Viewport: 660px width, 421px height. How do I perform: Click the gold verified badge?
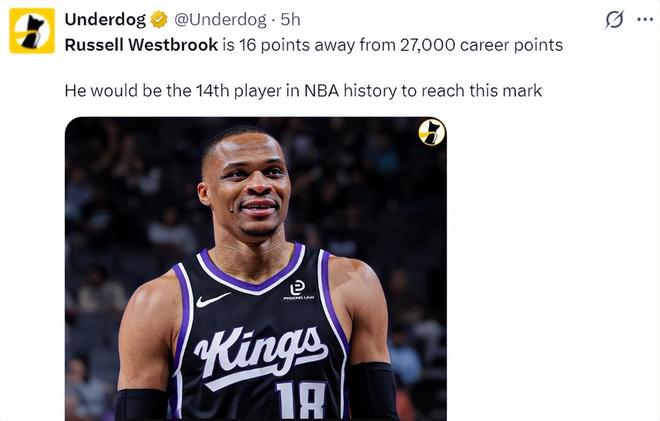[157, 20]
